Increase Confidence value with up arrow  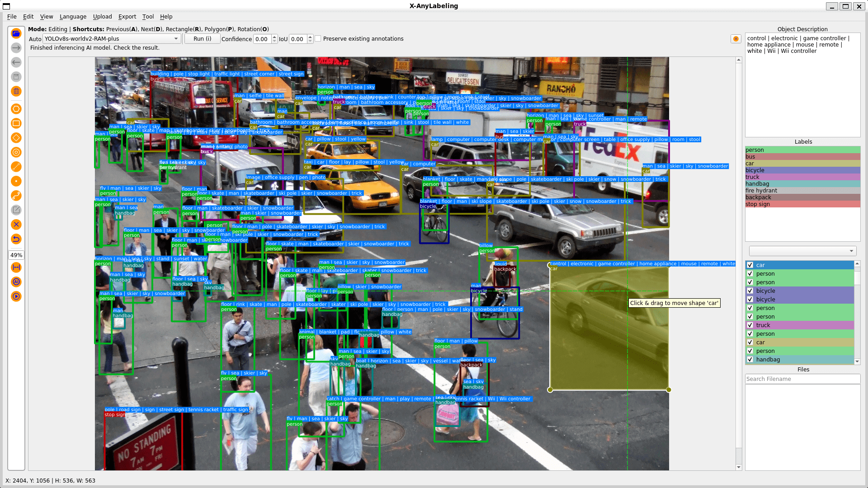pos(274,37)
